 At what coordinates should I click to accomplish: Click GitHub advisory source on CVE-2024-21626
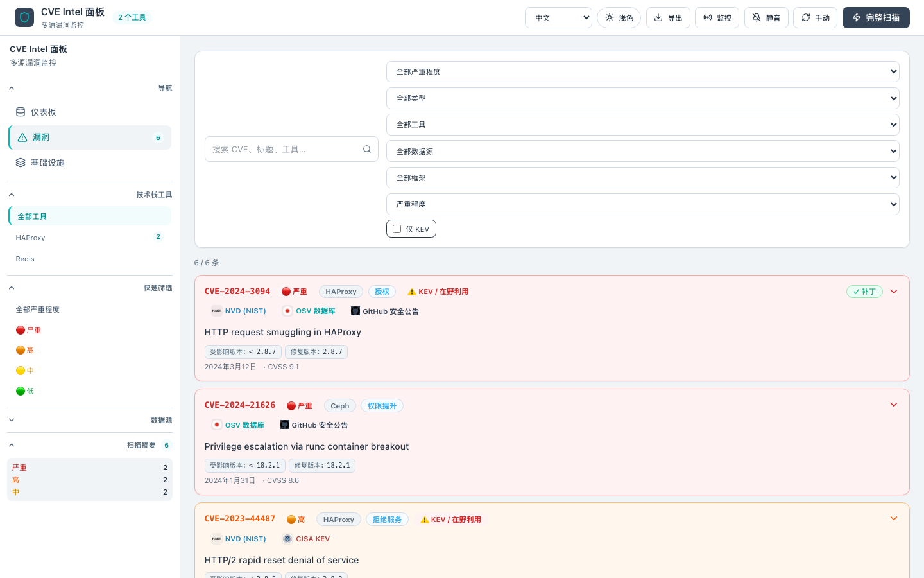pos(314,425)
